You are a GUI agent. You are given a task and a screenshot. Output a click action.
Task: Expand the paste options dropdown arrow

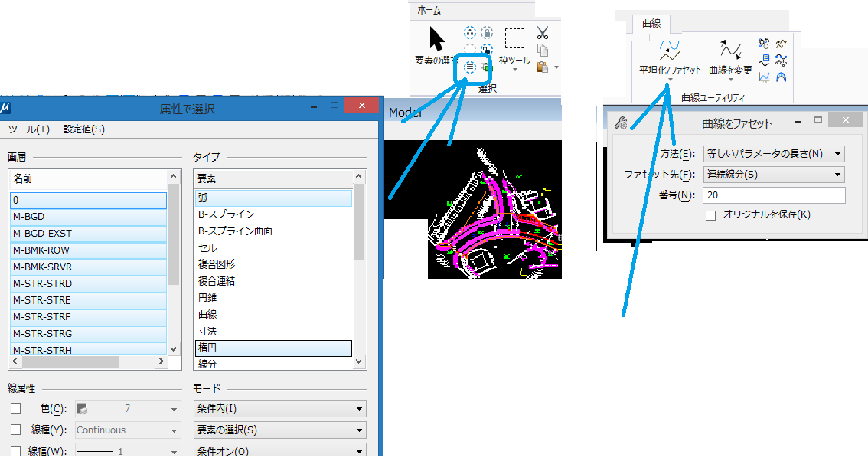[556, 67]
